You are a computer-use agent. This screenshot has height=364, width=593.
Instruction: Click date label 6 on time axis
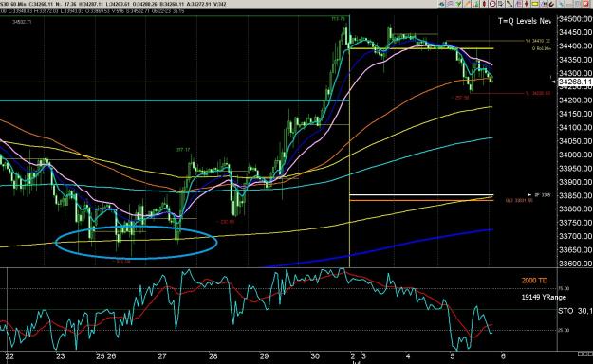coord(503,356)
